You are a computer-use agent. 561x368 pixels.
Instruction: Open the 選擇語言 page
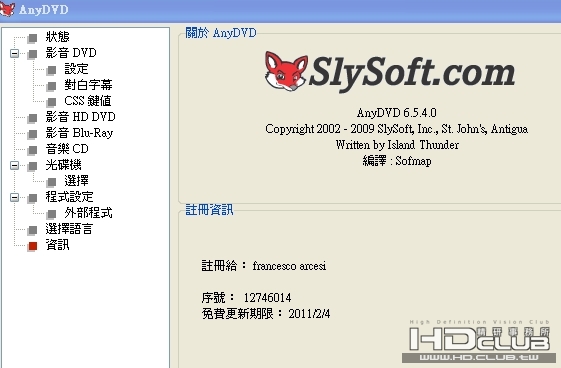(69, 229)
